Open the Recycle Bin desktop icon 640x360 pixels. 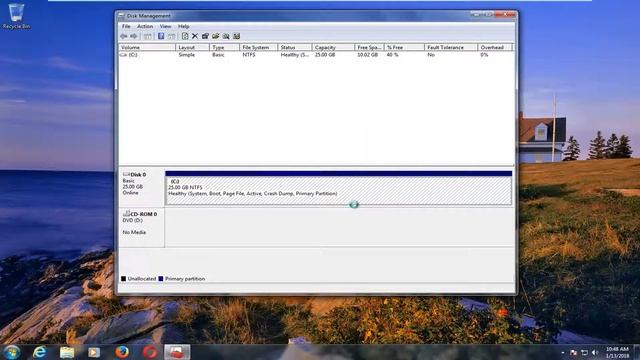tap(16, 16)
